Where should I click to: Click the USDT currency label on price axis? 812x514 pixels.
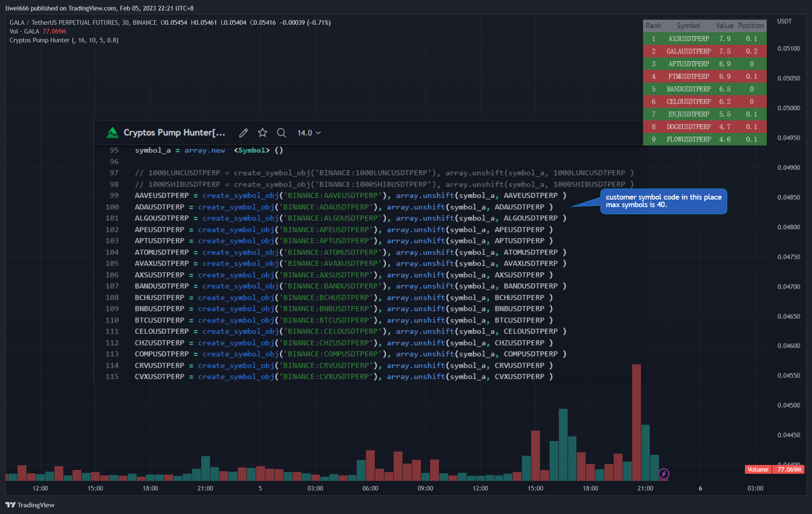[x=784, y=21]
